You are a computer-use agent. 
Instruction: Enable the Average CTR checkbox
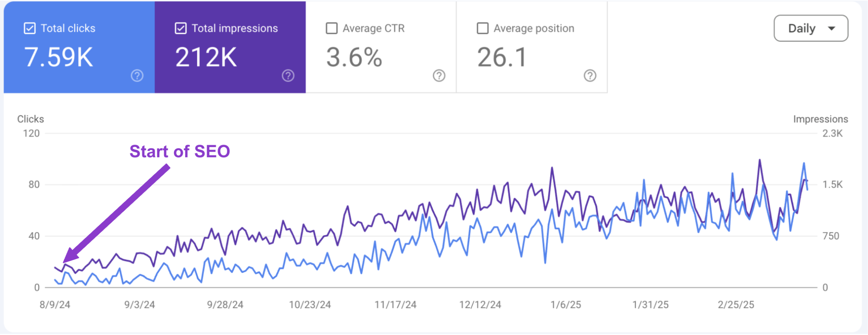click(x=332, y=28)
